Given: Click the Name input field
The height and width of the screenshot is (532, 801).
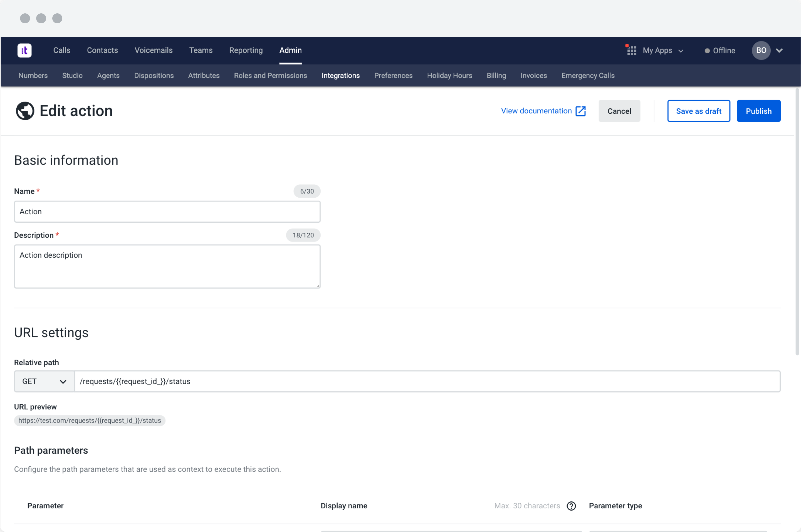Looking at the screenshot, I should point(167,212).
